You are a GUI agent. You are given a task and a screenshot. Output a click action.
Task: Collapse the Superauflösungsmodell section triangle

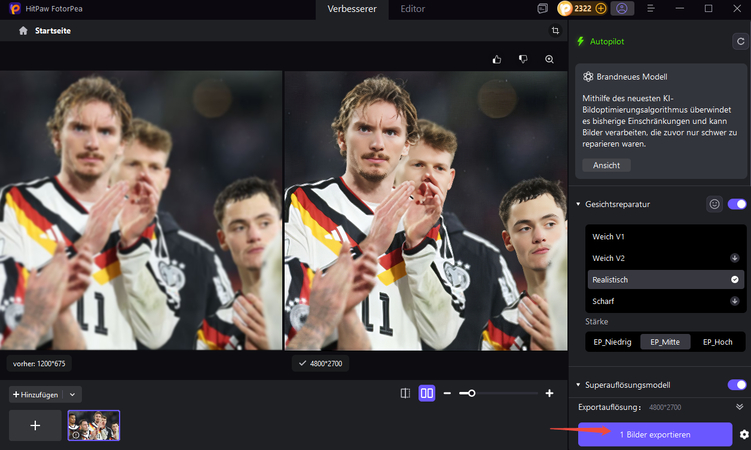coord(578,385)
